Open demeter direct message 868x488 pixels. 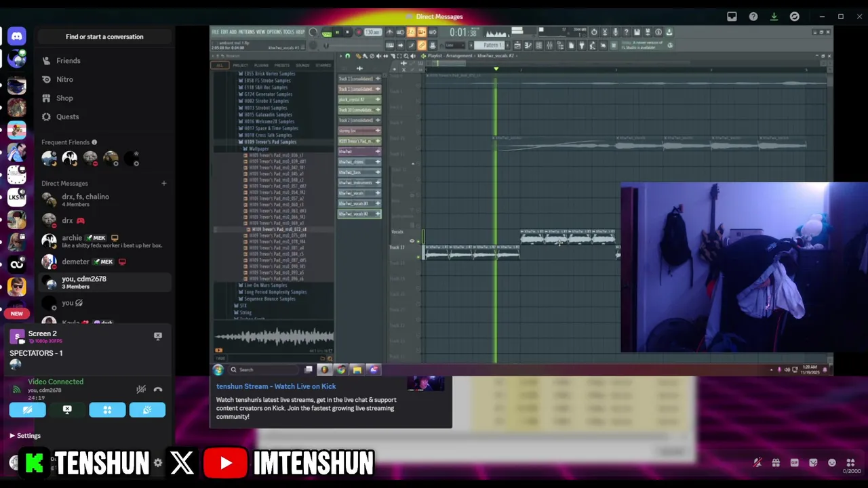pos(104,262)
